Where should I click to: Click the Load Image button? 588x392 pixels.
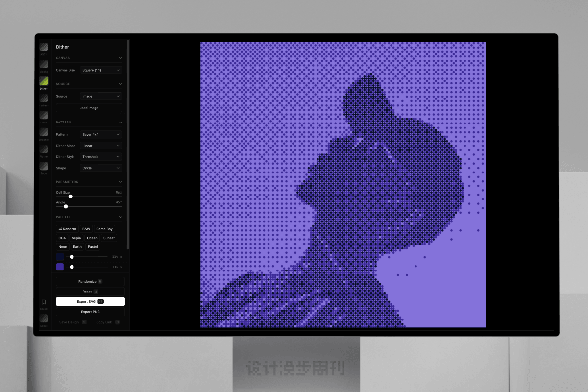[x=89, y=108]
